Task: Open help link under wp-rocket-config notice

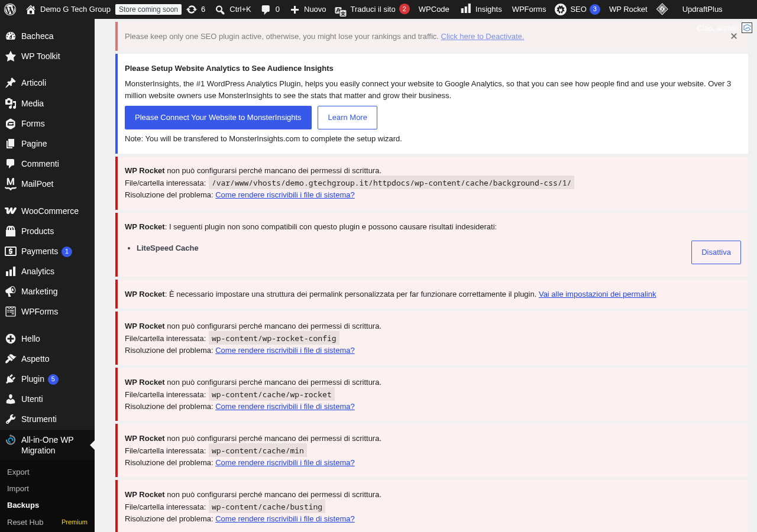Action: pyautogui.click(x=285, y=350)
